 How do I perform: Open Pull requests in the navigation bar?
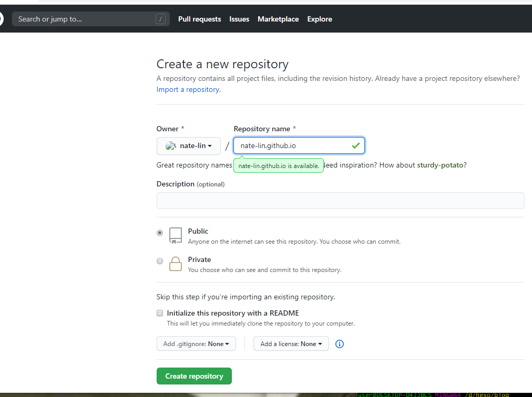coord(200,19)
